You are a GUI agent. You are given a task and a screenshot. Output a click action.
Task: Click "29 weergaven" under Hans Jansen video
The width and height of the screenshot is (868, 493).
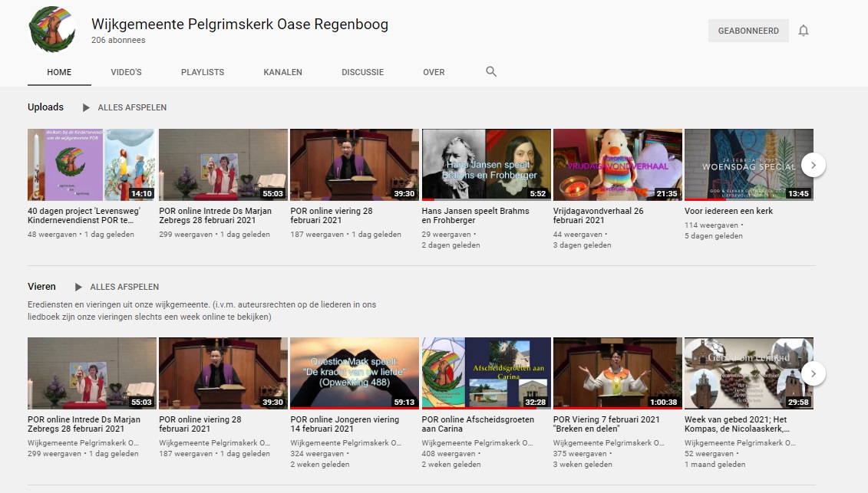pos(446,234)
